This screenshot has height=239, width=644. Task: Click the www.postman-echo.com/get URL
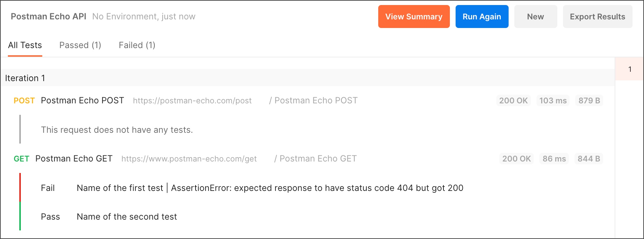pyautogui.click(x=189, y=159)
